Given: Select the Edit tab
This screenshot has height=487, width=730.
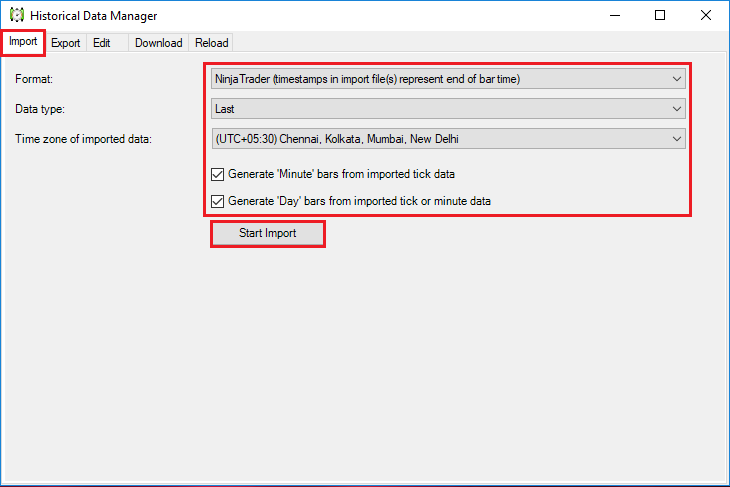Looking at the screenshot, I should point(101,43).
